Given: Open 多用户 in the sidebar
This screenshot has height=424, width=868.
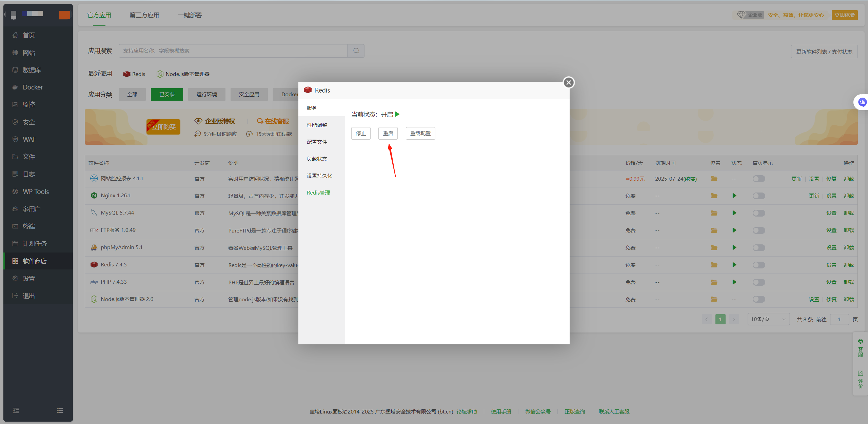Looking at the screenshot, I should coord(38,209).
